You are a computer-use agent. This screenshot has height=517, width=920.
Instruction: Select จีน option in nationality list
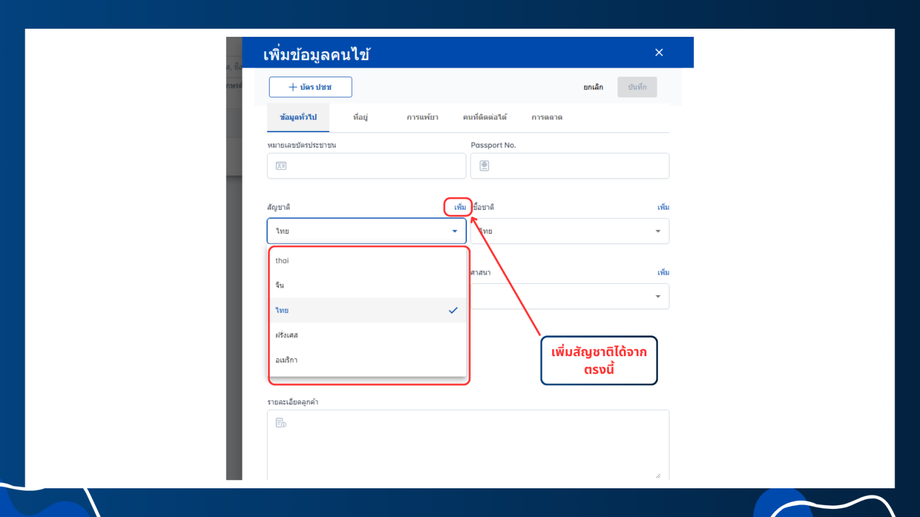(368, 285)
